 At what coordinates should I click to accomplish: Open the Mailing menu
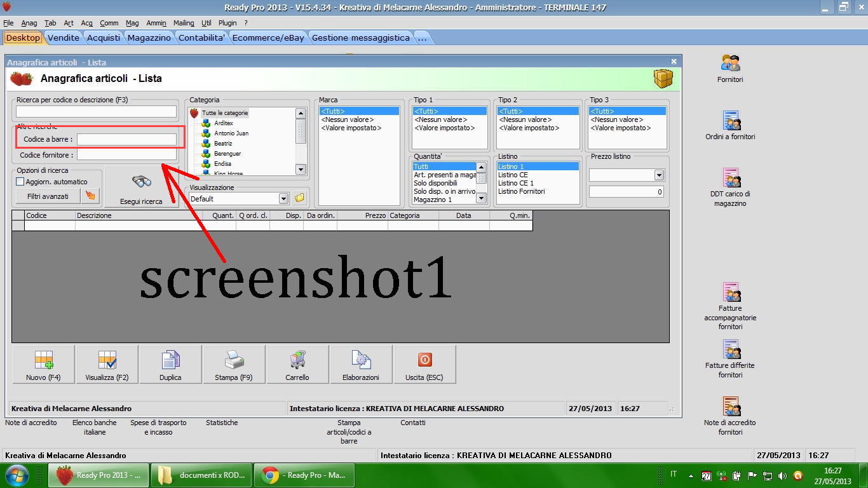click(184, 23)
